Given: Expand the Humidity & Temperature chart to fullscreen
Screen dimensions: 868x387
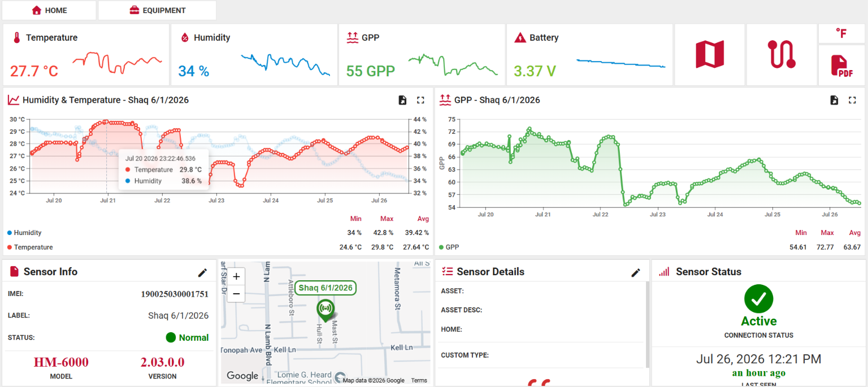Looking at the screenshot, I should 420,100.
